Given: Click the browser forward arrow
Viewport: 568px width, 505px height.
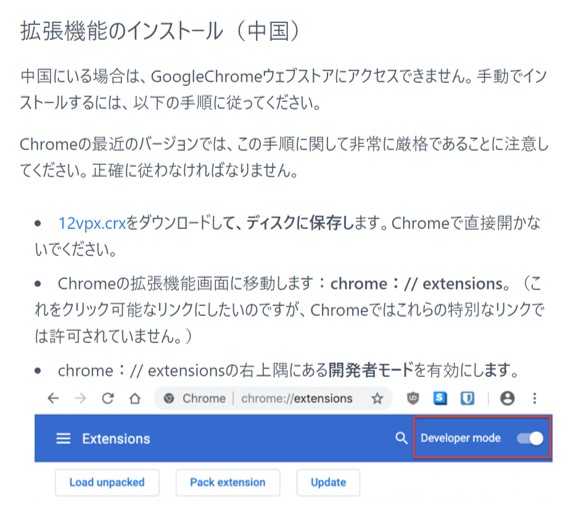Looking at the screenshot, I should [80, 398].
